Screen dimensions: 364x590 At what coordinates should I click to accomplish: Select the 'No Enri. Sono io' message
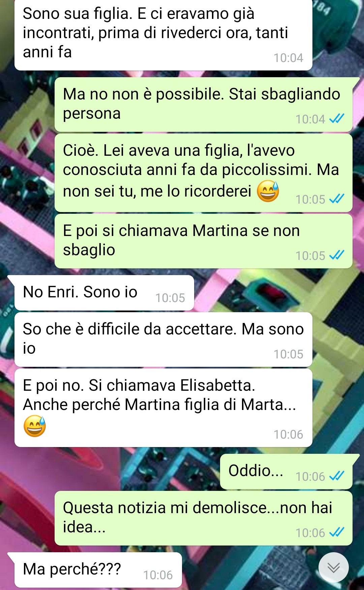(104, 293)
